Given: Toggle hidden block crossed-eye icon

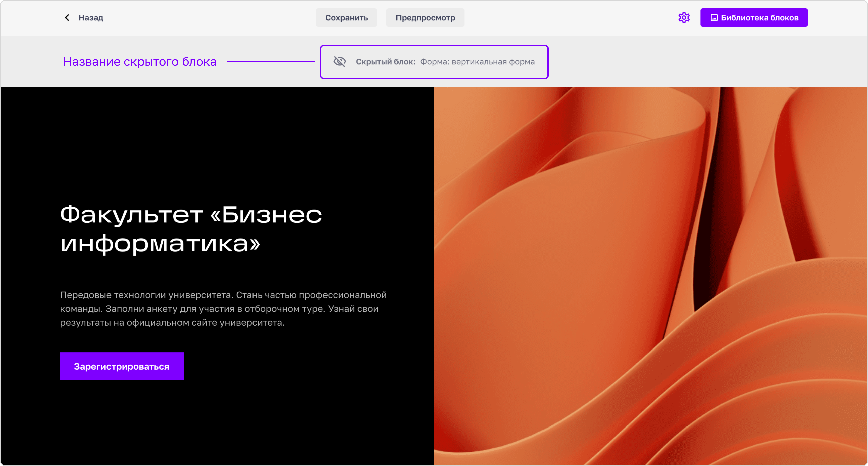Looking at the screenshot, I should pyautogui.click(x=339, y=61).
